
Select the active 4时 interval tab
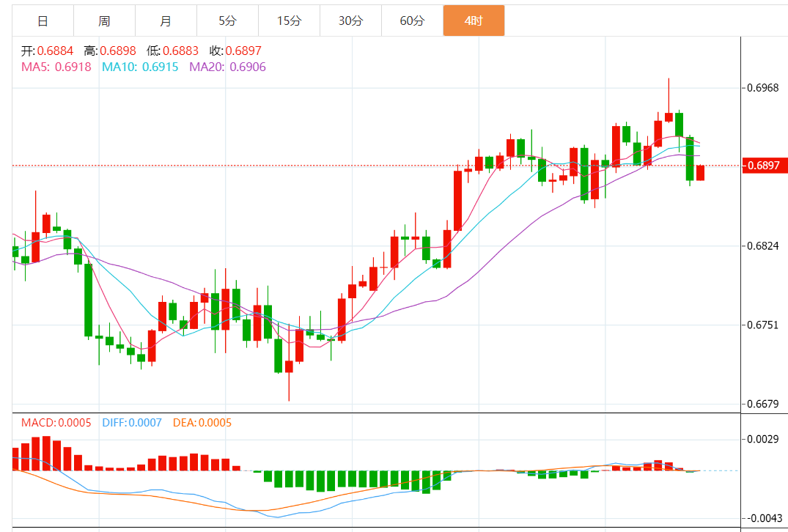pos(474,21)
